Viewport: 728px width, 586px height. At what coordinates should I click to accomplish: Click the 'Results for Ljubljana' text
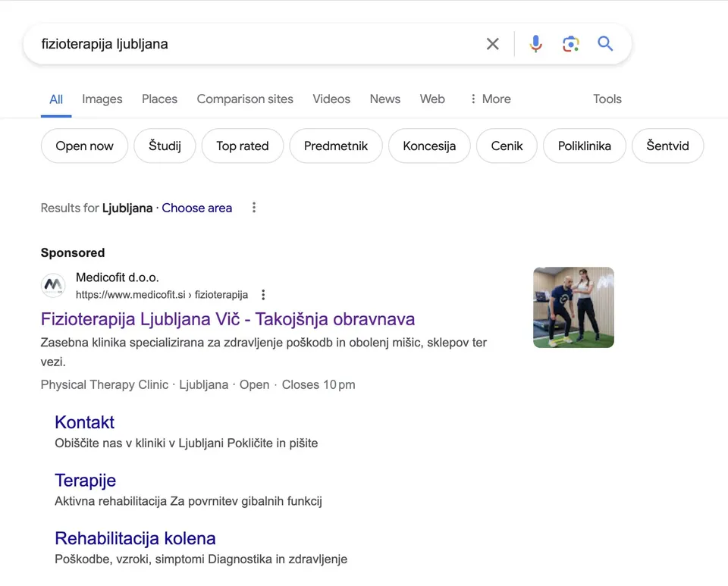point(96,208)
